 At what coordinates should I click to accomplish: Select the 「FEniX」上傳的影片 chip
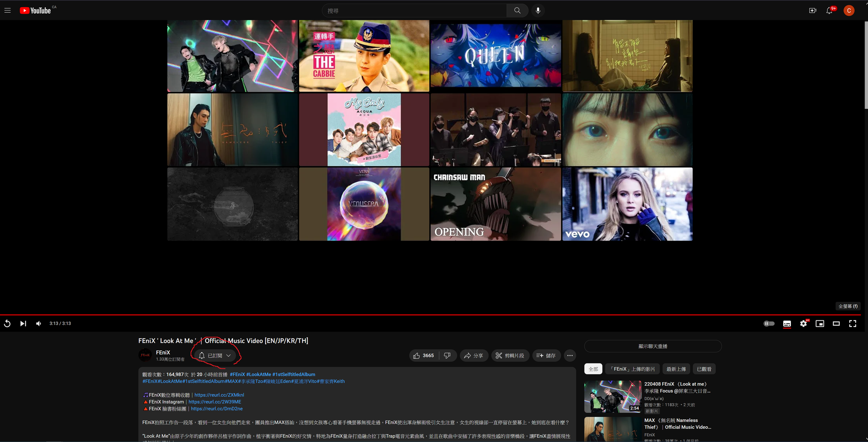[x=632, y=369]
